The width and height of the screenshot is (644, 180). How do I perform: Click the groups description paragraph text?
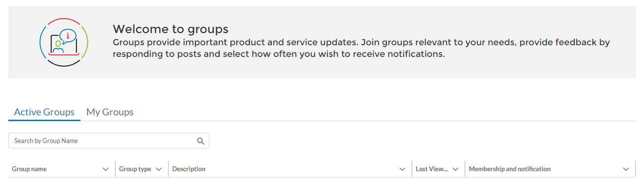[361, 48]
